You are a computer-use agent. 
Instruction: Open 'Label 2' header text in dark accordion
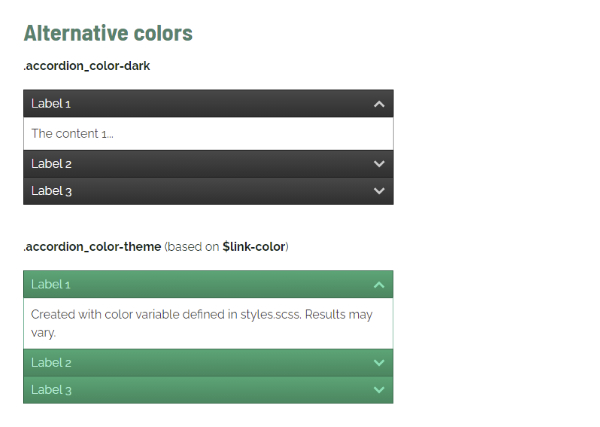[51, 164]
